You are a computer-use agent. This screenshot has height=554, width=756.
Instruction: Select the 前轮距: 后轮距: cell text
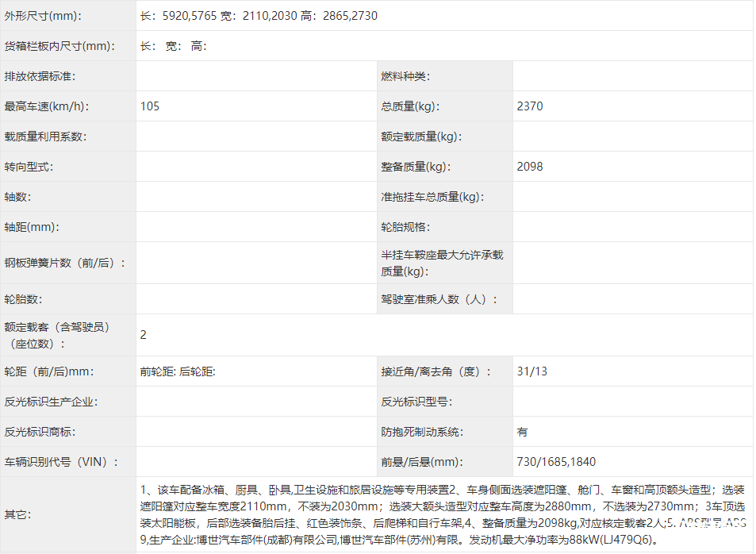(178, 372)
